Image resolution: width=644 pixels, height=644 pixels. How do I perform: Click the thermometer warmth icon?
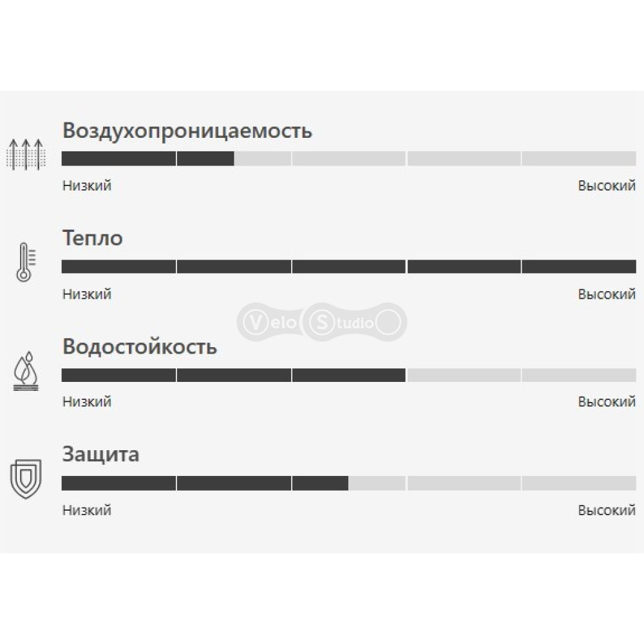(26, 262)
